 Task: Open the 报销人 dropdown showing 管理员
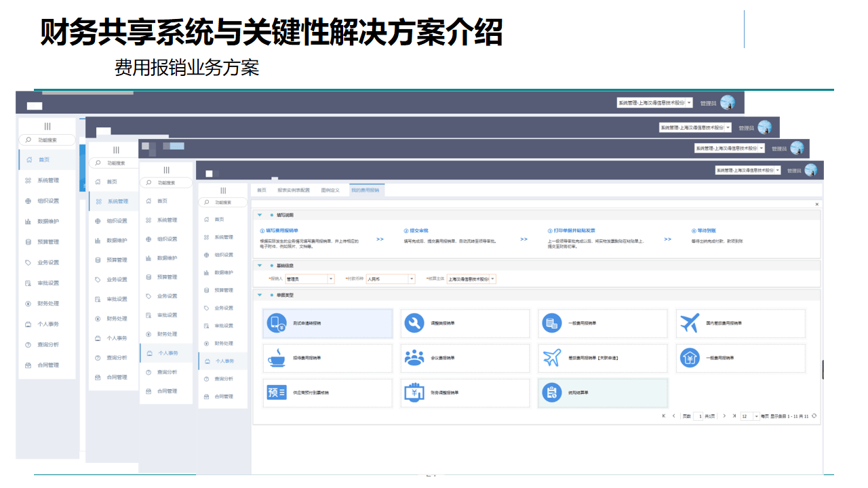click(x=310, y=279)
